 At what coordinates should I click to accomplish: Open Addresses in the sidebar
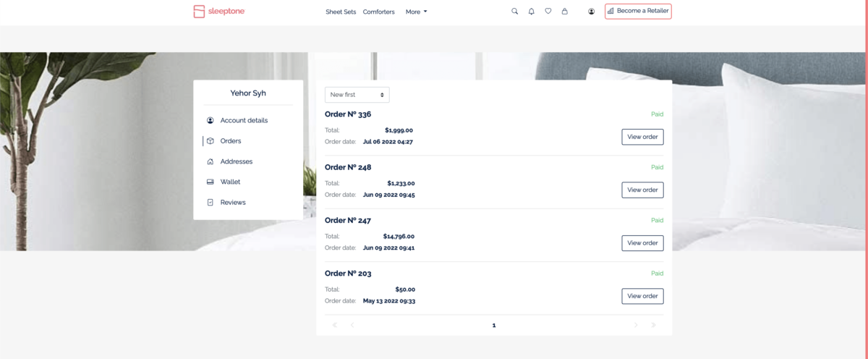coord(237,161)
